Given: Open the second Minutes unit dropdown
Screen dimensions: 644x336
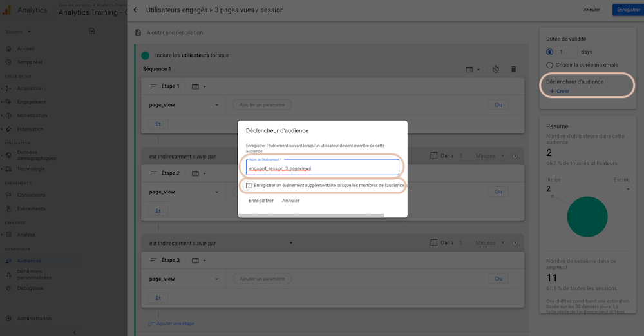Looking at the screenshot, I should click(489, 243).
